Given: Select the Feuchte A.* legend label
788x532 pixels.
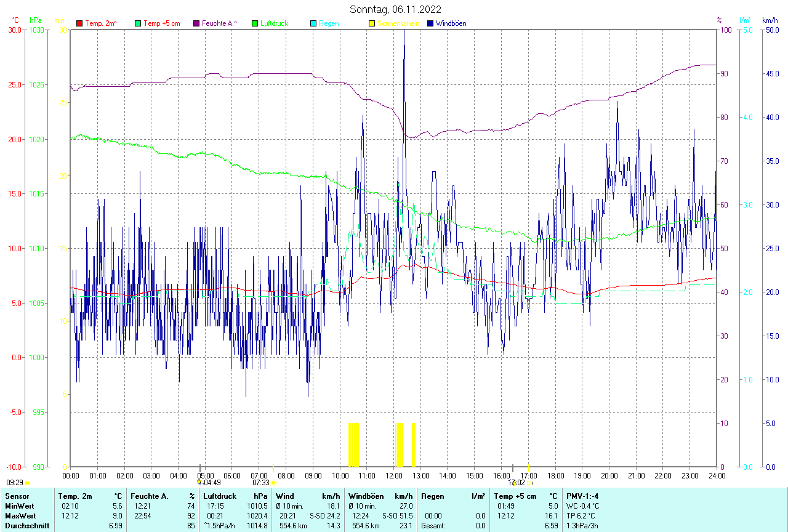Looking at the screenshot, I should click(x=219, y=23).
